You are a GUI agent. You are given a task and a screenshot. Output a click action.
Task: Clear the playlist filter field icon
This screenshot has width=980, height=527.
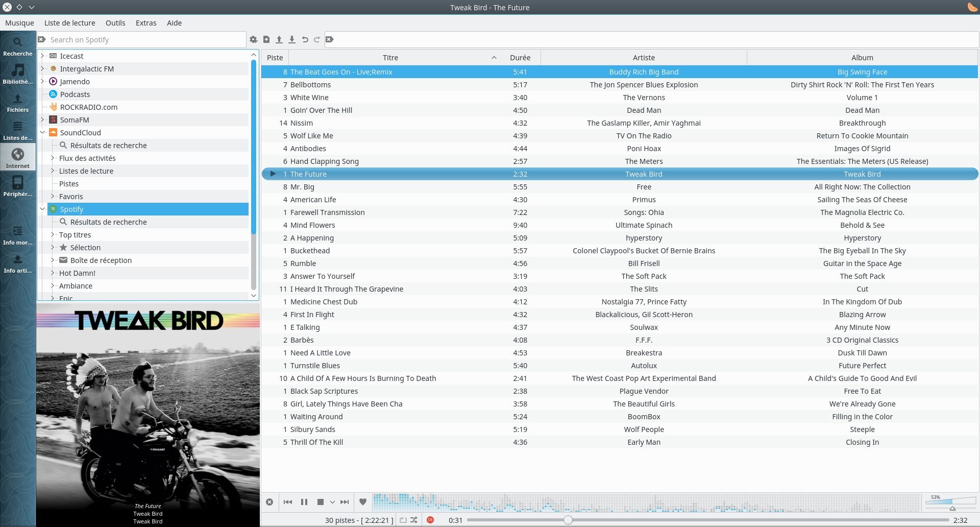coord(330,39)
